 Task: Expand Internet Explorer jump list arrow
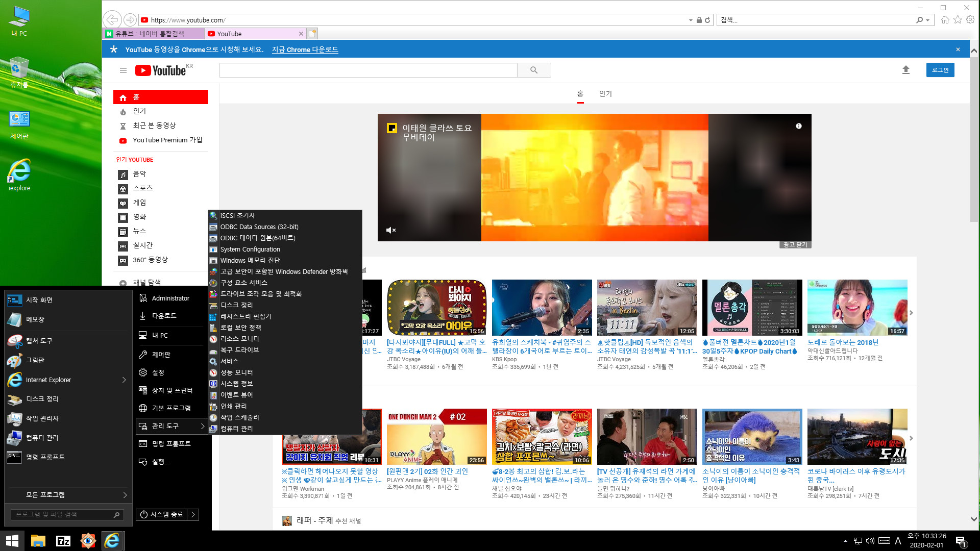tap(124, 380)
